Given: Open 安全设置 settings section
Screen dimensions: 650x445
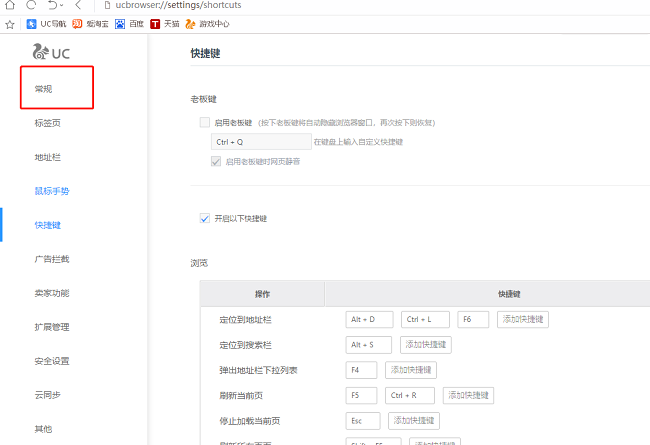Looking at the screenshot, I should (52, 361).
